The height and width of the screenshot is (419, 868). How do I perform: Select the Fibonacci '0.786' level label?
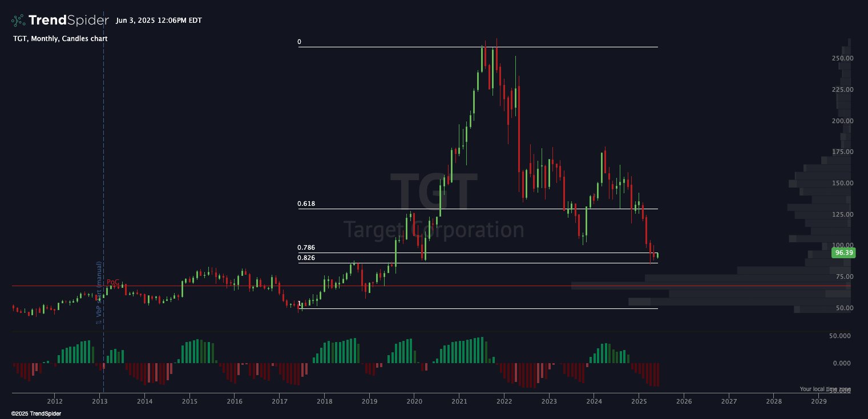[306, 248]
